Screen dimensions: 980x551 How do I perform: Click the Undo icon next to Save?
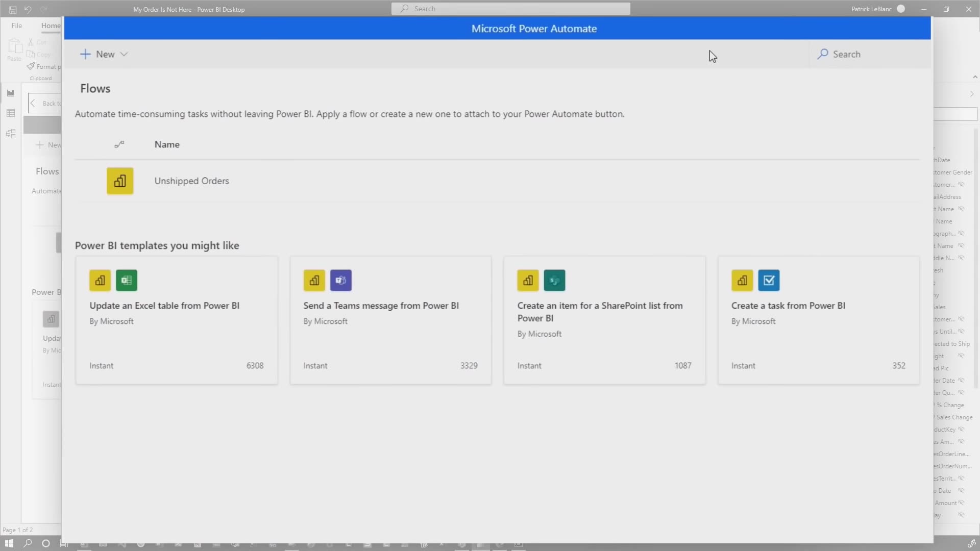point(28,9)
